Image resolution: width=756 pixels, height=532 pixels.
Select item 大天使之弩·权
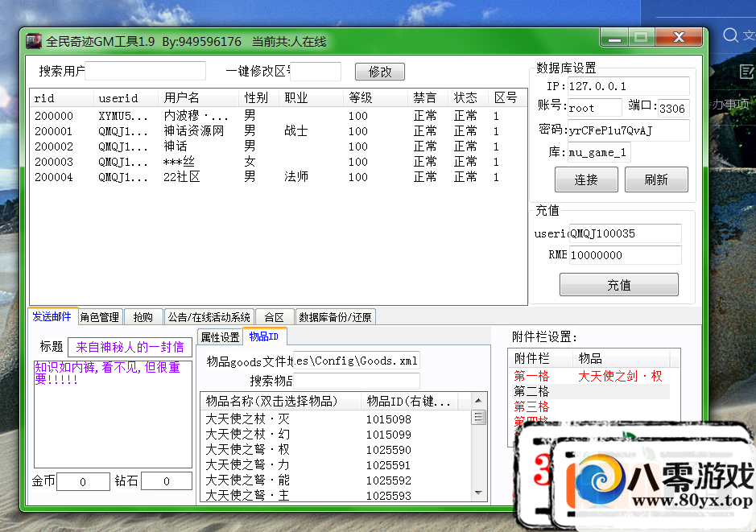[336, 450]
